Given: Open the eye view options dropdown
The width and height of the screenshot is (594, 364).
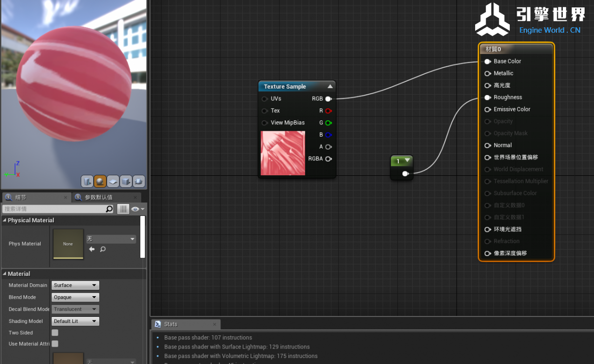Looking at the screenshot, I should point(138,208).
